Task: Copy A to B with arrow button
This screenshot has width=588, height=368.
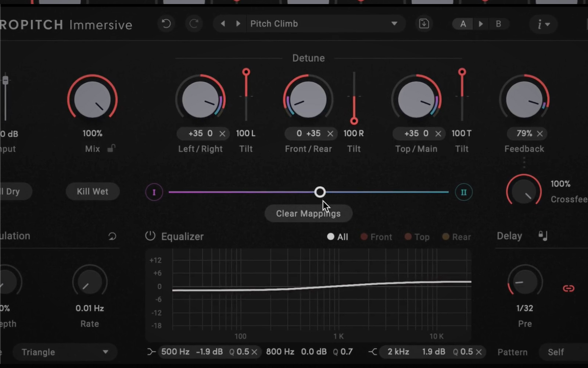Action: pos(481,24)
